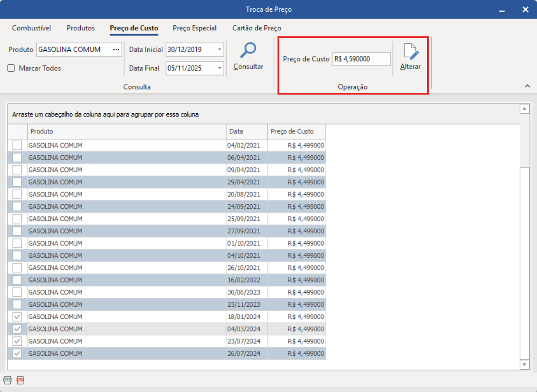Close the Troca de Preço window

coord(525,10)
